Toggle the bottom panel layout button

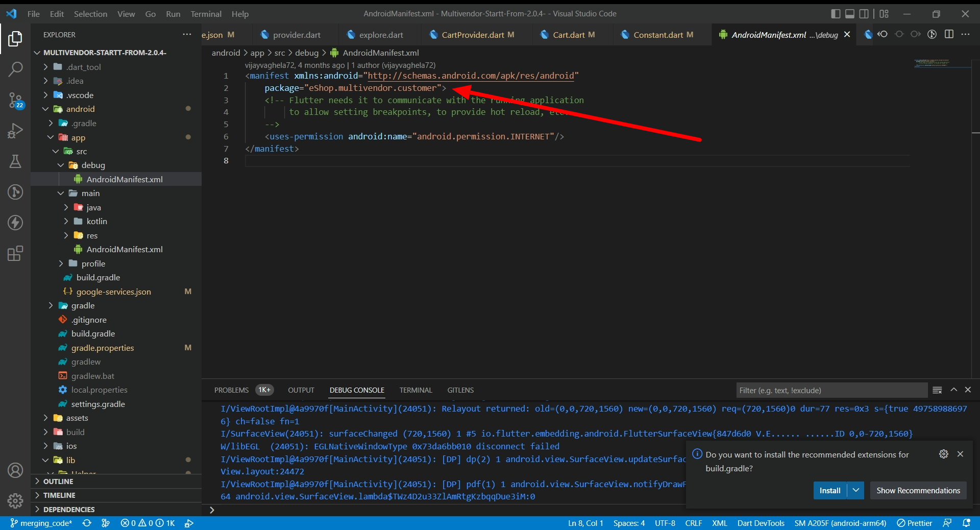(850, 14)
